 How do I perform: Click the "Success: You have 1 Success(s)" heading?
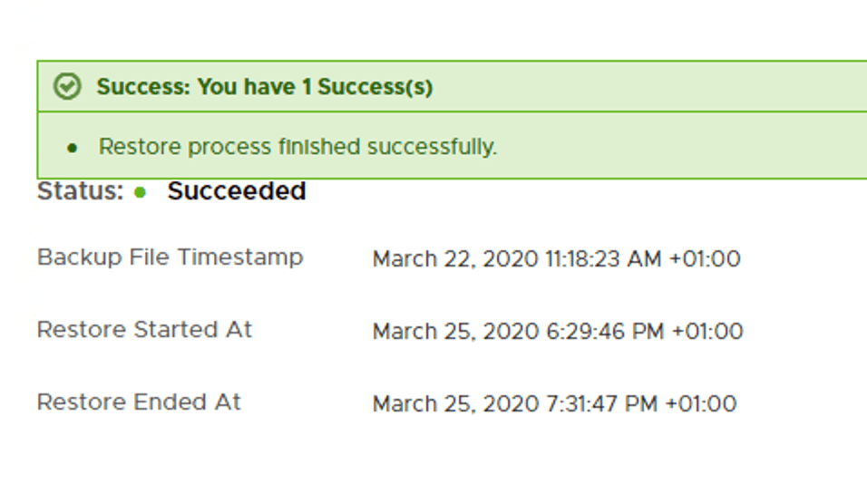[x=264, y=87]
